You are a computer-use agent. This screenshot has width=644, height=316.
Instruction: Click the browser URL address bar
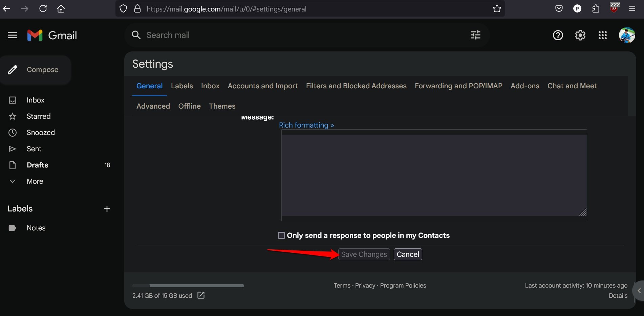[x=310, y=9]
